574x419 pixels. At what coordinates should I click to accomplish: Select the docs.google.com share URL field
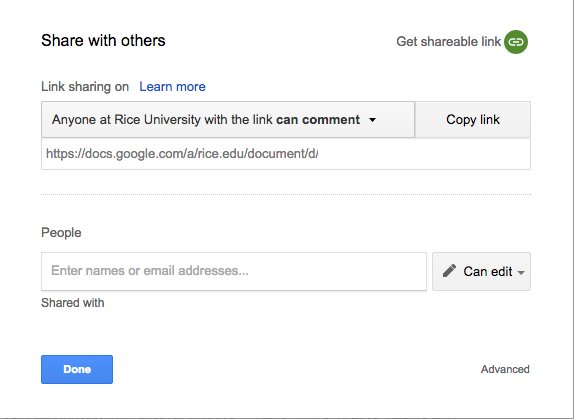click(286, 154)
